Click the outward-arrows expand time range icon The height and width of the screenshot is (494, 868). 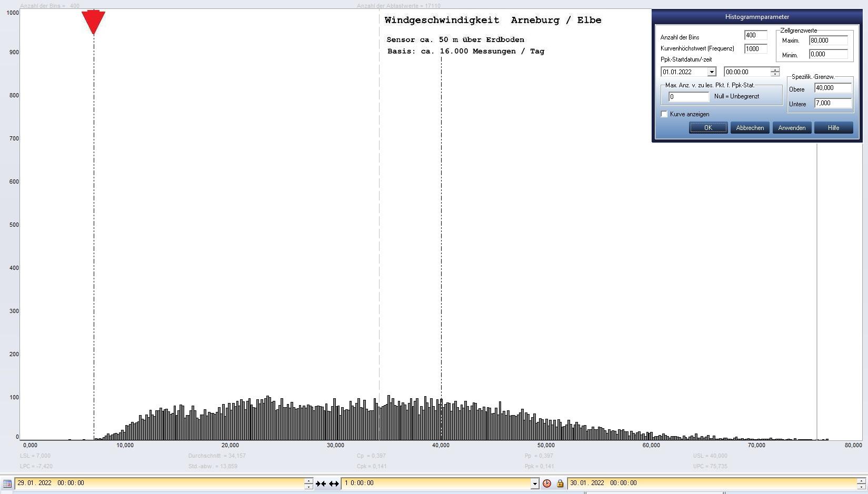point(334,483)
